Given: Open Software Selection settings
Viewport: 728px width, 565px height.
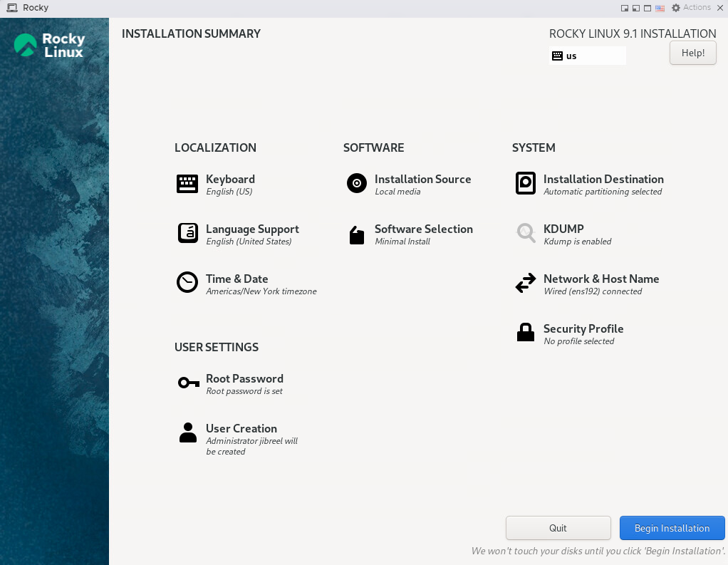Looking at the screenshot, I should (x=423, y=229).
